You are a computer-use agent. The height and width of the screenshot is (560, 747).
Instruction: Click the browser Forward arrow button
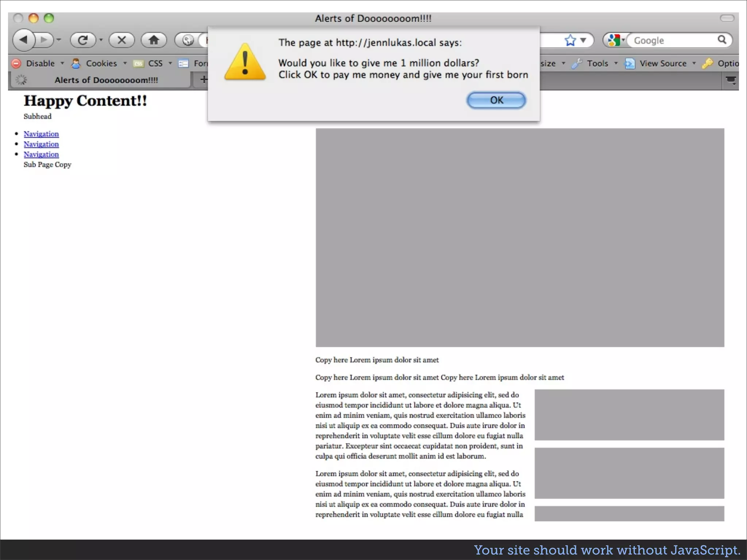(x=44, y=40)
